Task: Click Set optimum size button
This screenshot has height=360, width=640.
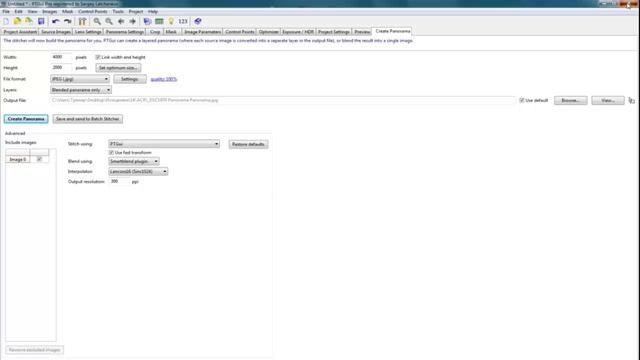Action: 118,68
